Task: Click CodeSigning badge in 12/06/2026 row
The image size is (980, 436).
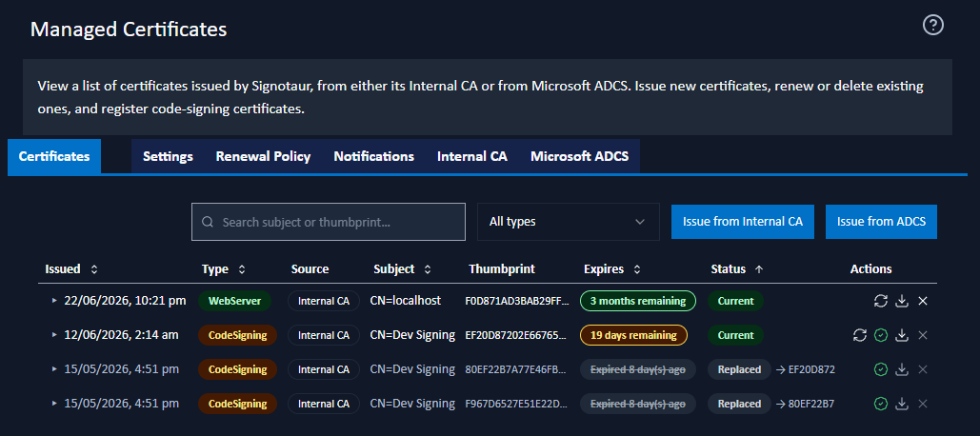Action: point(237,335)
